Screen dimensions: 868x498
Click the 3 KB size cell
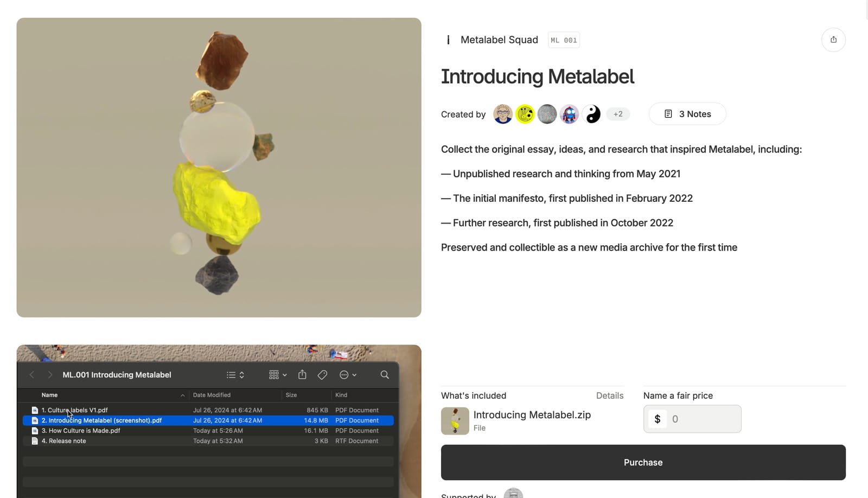(321, 441)
